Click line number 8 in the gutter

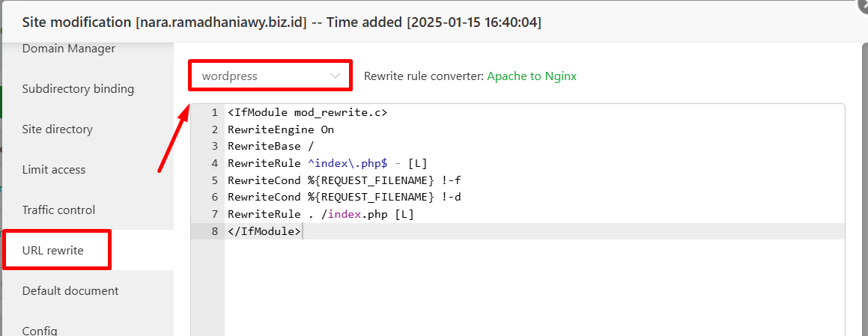click(215, 231)
